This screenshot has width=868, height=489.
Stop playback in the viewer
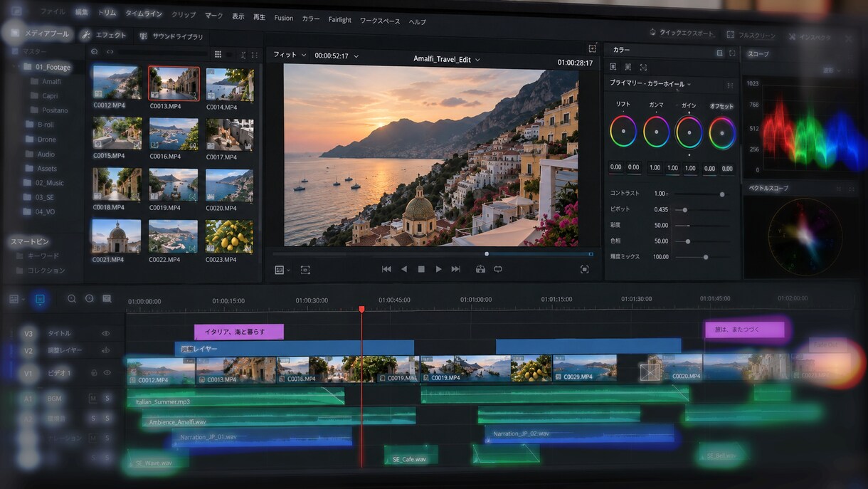pos(421,269)
